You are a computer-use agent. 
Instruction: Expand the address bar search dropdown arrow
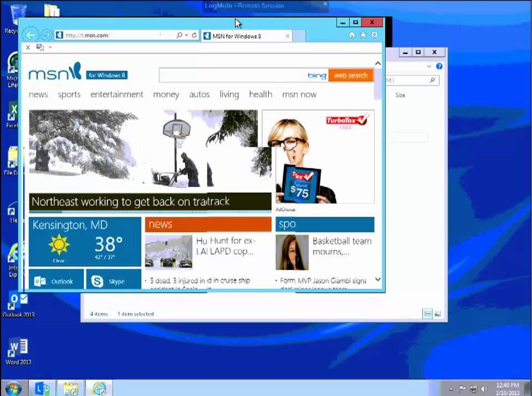[x=187, y=35]
